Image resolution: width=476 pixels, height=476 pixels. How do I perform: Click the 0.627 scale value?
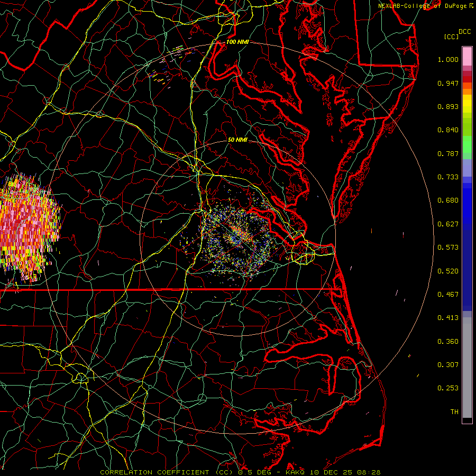tap(448, 224)
